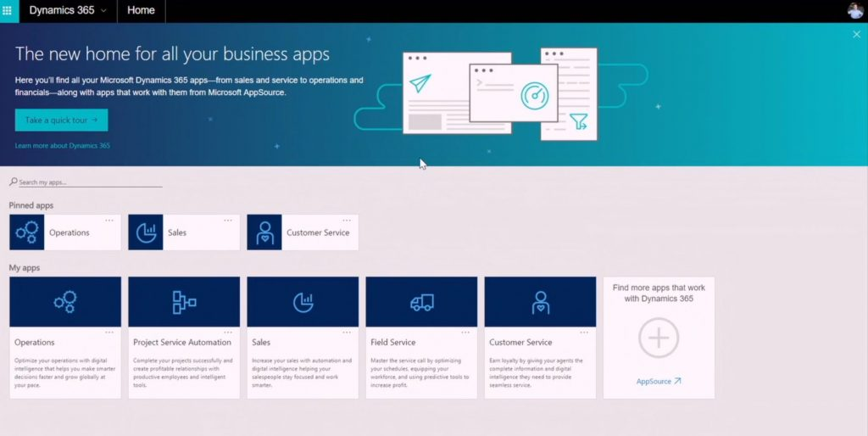Go to the Home tab

click(141, 10)
